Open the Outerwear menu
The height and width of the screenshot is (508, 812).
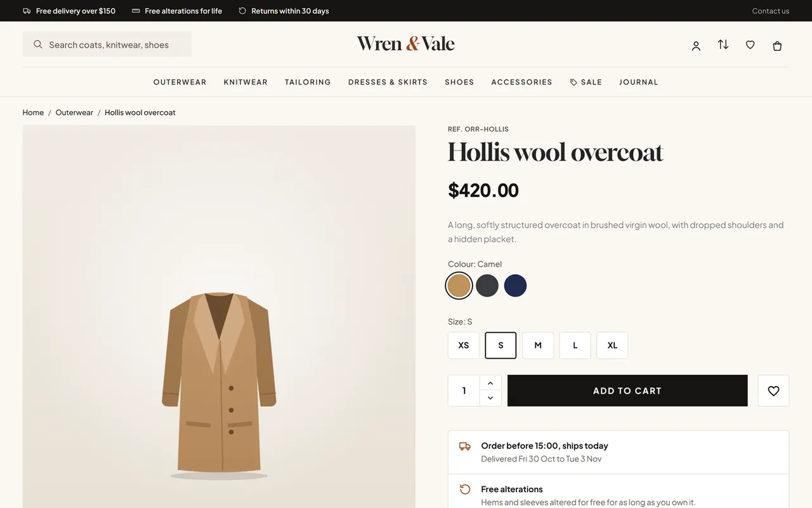click(x=180, y=82)
